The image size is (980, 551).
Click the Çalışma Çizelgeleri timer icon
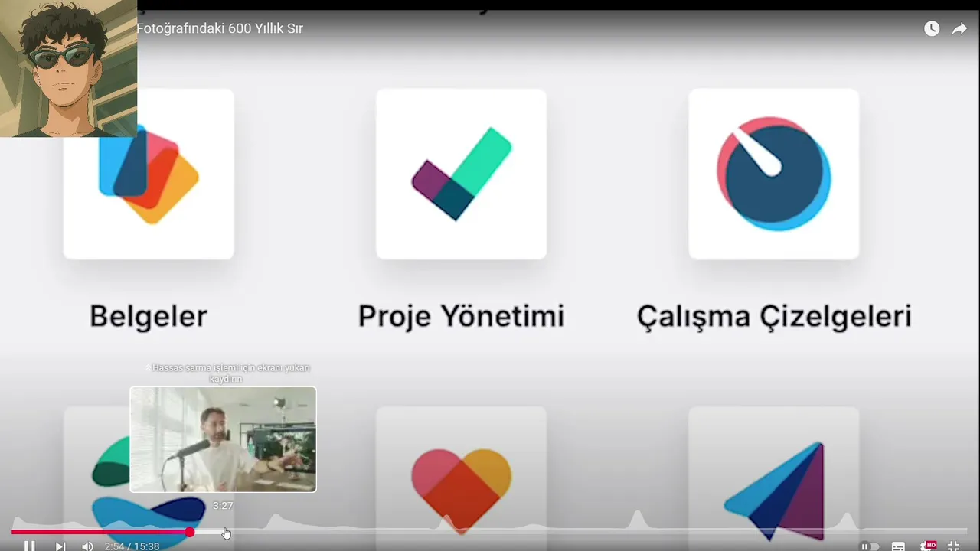pyautogui.click(x=774, y=174)
